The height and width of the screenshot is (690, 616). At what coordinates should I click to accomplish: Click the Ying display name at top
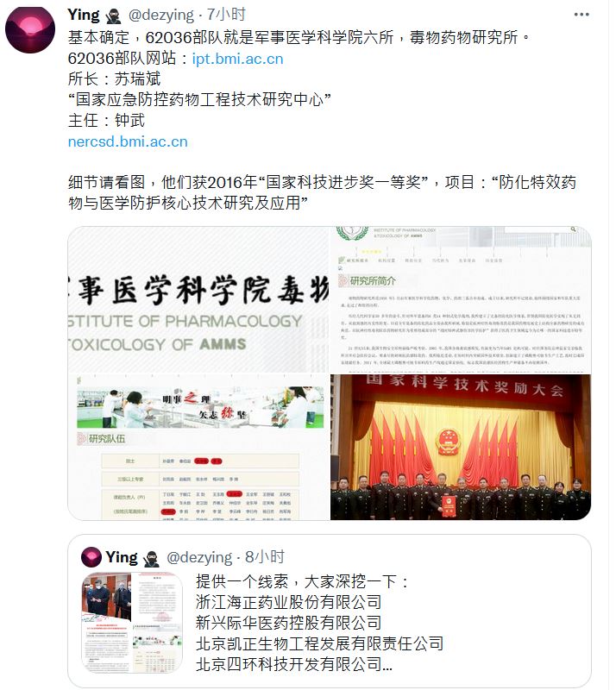click(x=84, y=15)
